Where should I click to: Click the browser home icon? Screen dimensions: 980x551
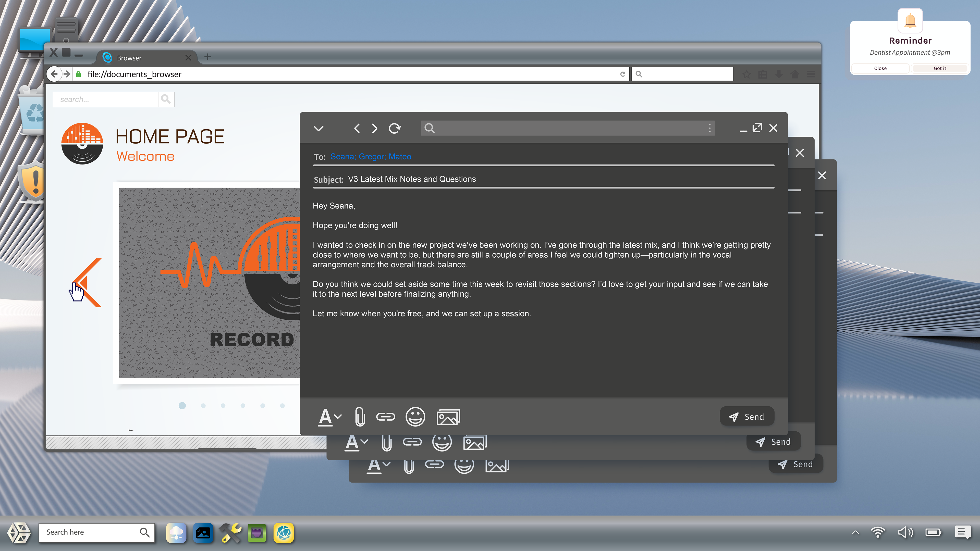coord(795,74)
